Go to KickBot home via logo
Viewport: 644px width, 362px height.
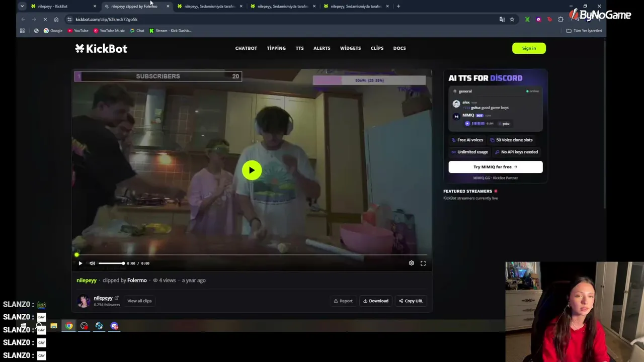(101, 48)
